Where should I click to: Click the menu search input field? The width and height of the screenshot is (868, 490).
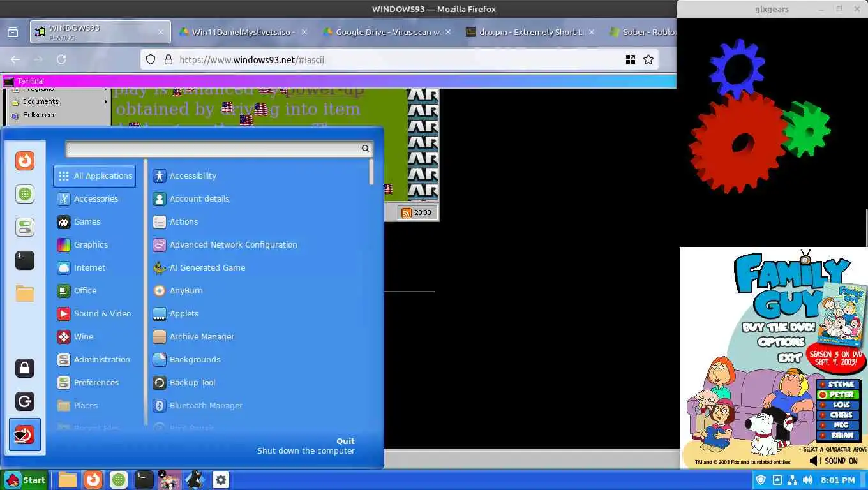coord(219,149)
